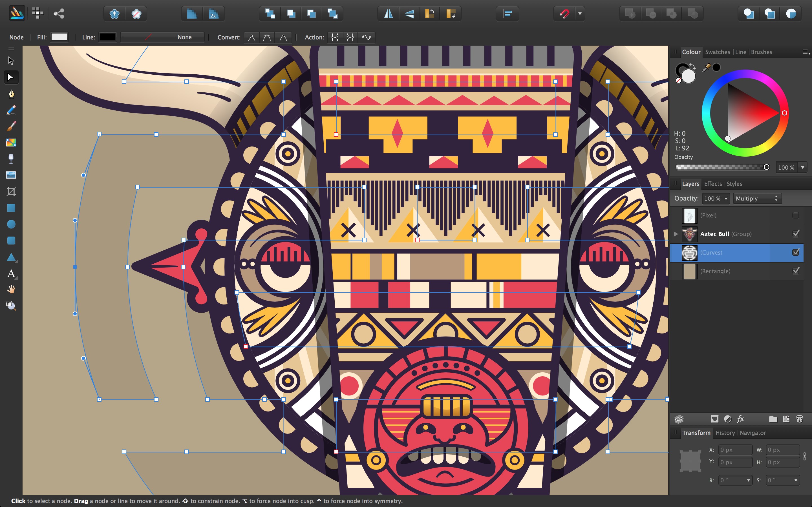Open the History tab
The width and height of the screenshot is (812, 507).
click(725, 433)
